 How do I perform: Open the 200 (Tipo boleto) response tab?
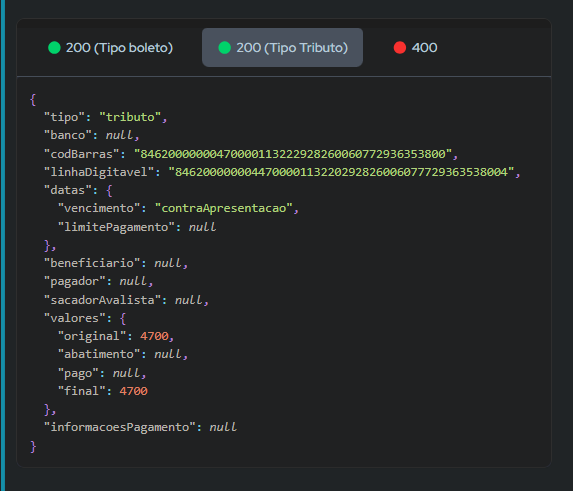pos(110,47)
